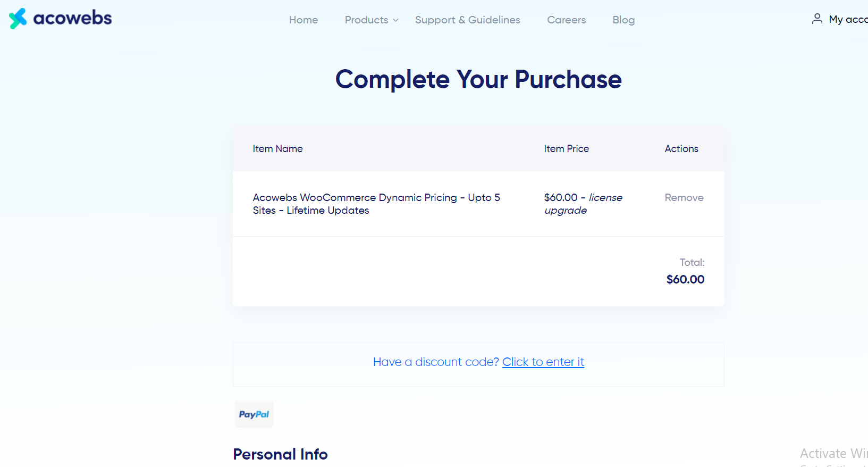The width and height of the screenshot is (868, 467).
Task: Open My account link
Action: [x=848, y=20]
